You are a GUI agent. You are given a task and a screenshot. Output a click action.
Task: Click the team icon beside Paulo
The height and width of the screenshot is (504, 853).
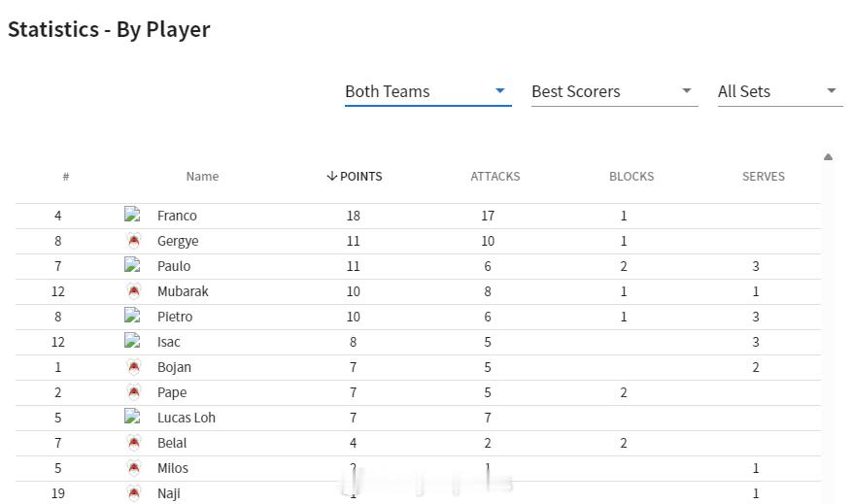pos(133,266)
